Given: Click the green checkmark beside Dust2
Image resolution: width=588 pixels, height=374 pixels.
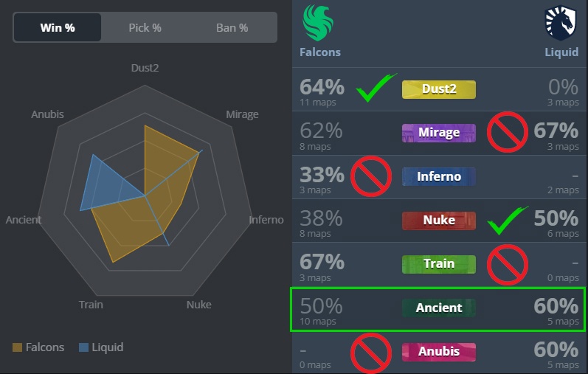Looking at the screenshot, I should coord(376,88).
